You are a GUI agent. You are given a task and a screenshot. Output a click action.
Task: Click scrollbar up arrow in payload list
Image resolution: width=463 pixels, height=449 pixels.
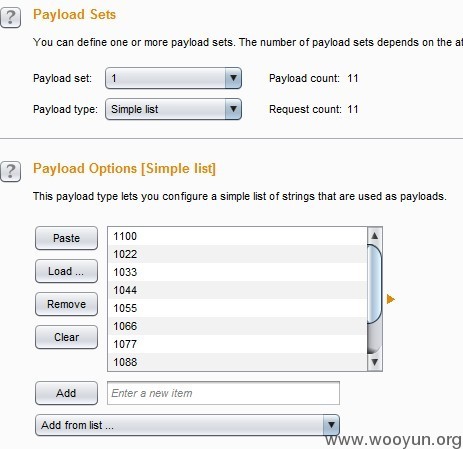coord(375,236)
